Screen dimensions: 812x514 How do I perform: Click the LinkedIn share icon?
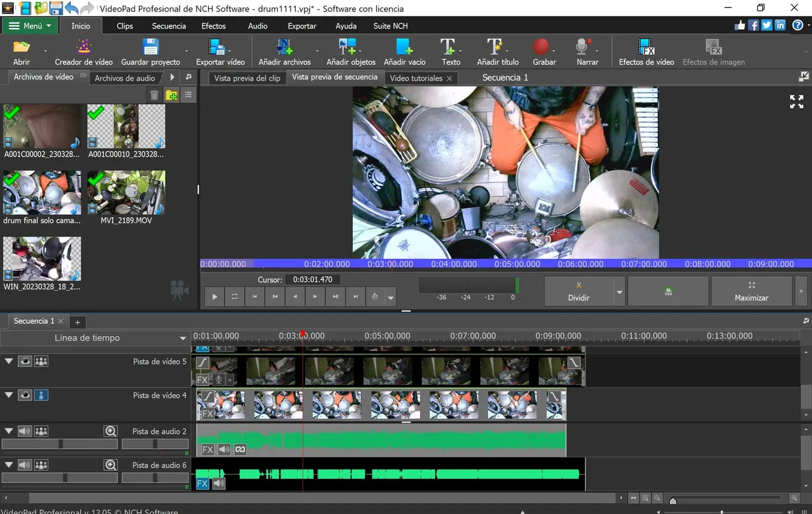[780, 25]
